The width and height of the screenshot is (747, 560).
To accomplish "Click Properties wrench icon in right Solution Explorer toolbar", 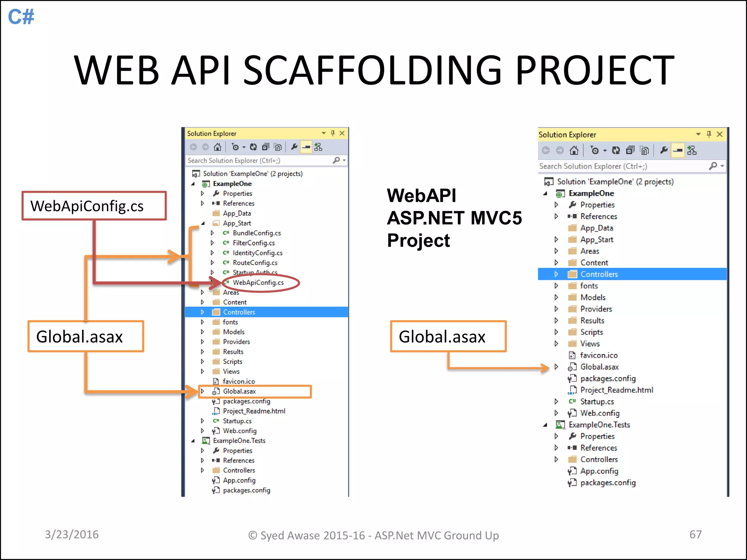I will pyautogui.click(x=664, y=150).
